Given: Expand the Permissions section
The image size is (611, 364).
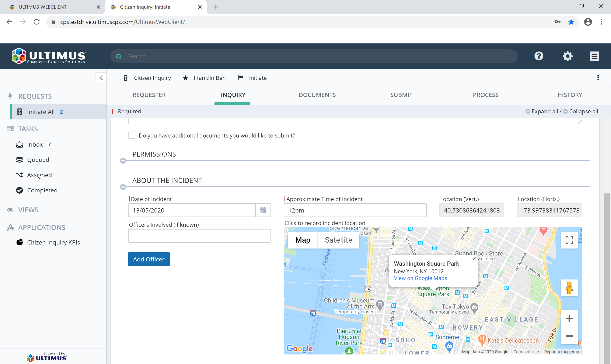Looking at the screenshot, I should coord(123,161).
